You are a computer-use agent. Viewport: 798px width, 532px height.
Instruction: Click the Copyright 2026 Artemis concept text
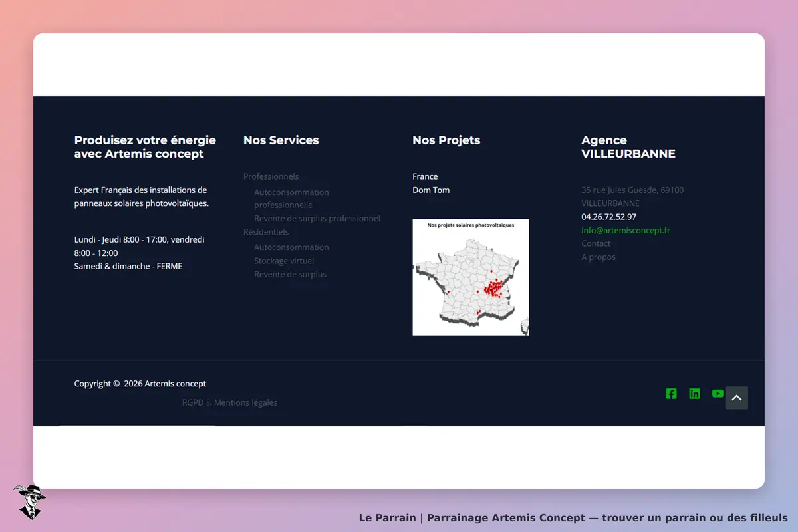click(140, 384)
